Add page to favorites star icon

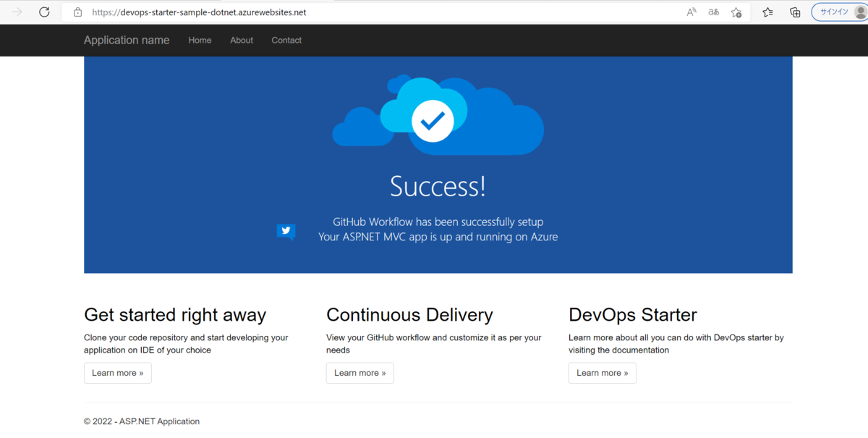coord(736,12)
